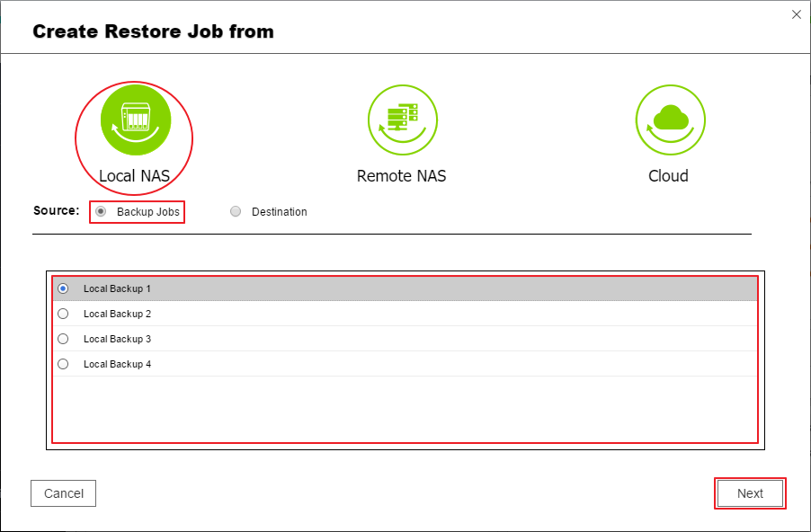Proceed with the Next button
811x532 pixels.
coord(750,493)
